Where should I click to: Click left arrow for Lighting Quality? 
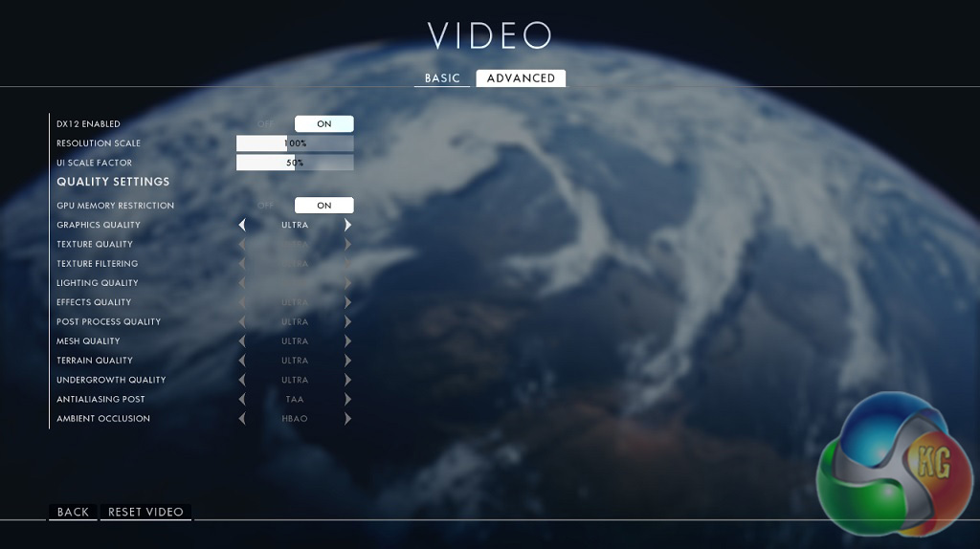point(242,283)
